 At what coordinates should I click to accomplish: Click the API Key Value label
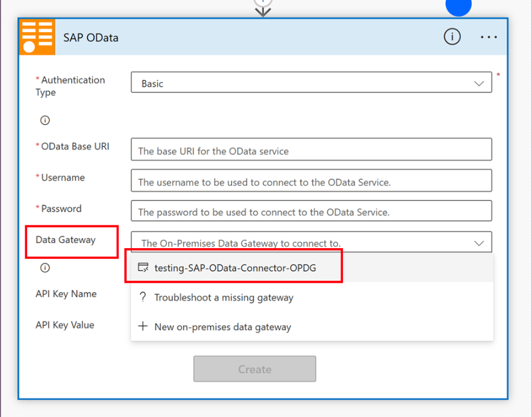tap(65, 325)
